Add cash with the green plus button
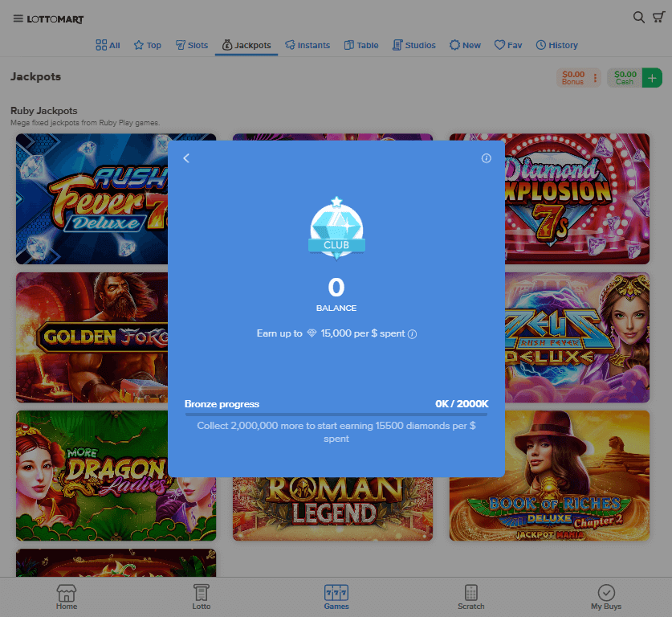 click(x=652, y=78)
